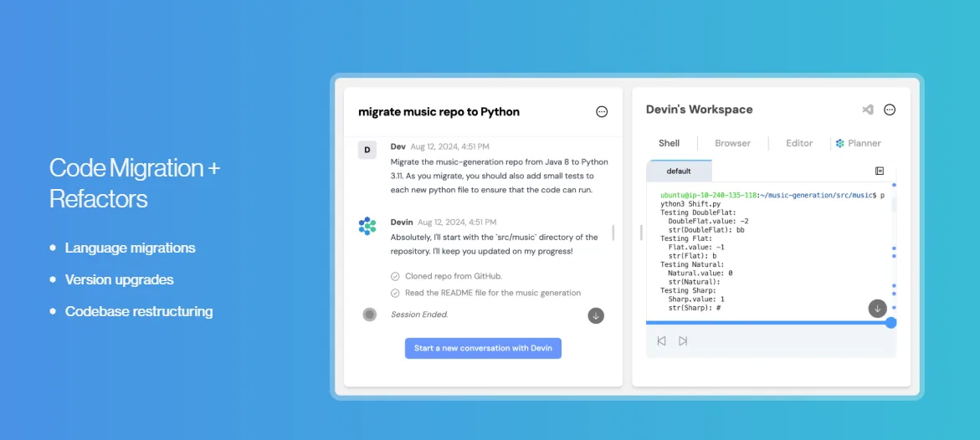Click the Cloned repo from GitHub step
This screenshot has width=980, height=440.
tap(454, 276)
